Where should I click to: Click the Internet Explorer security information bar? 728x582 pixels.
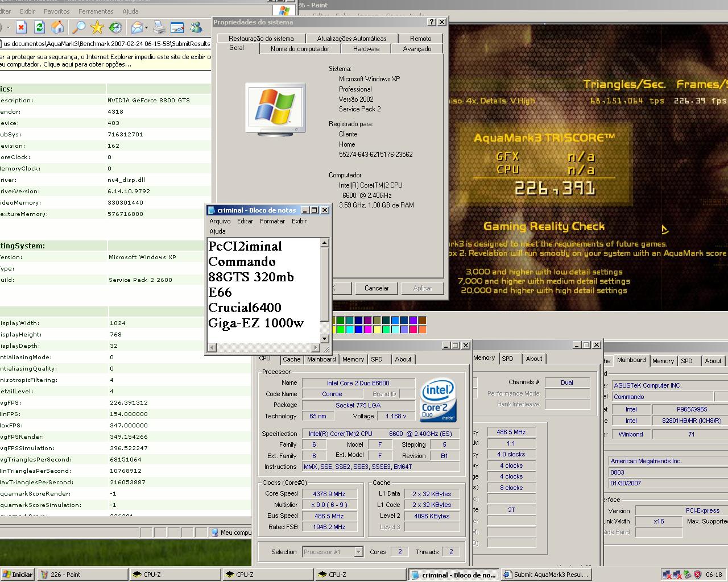click(105, 60)
